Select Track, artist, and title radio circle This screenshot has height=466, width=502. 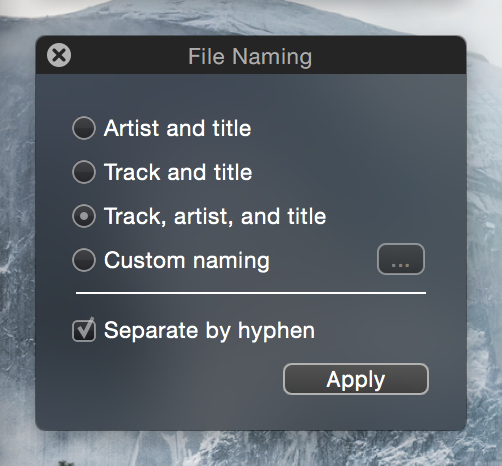(84, 216)
